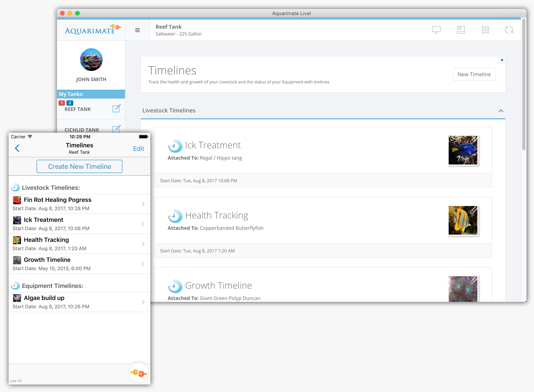Viewport: 534px width, 392px height.
Task: Select CICHLID TANK in My Tanks list
Action: click(82, 130)
